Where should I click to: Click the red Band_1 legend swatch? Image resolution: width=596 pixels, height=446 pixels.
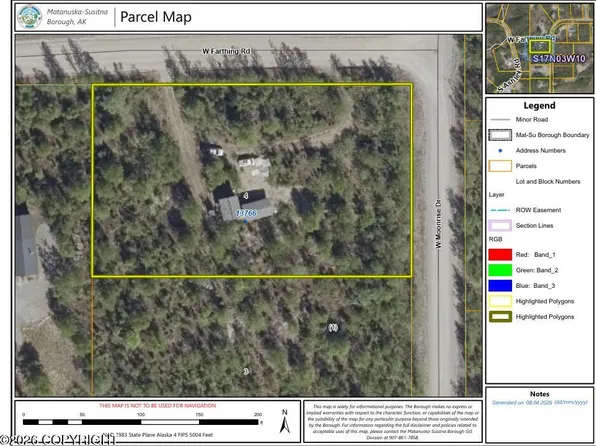point(500,254)
